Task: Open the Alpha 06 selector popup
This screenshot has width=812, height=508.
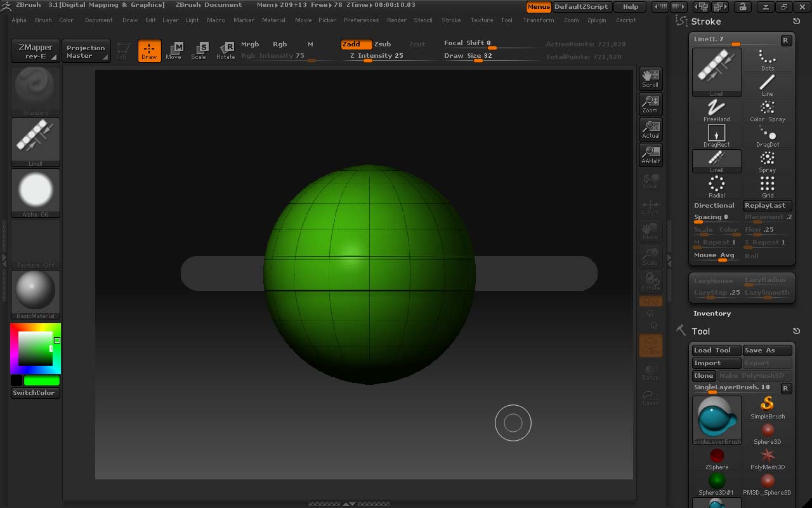Action: pos(36,192)
